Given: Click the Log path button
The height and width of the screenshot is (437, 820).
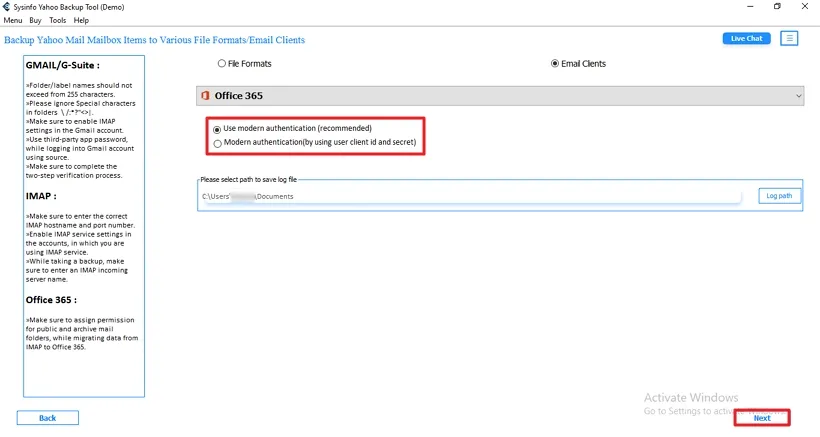Looking at the screenshot, I should pos(779,196).
